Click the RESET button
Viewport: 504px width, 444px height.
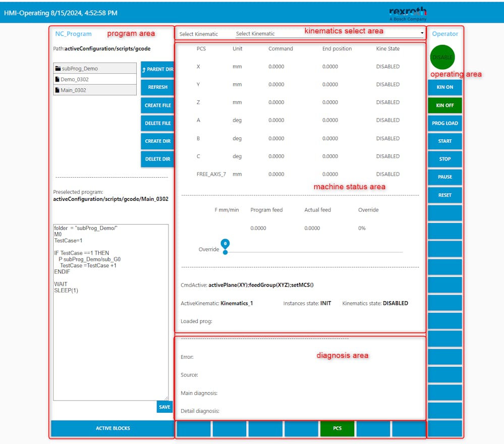[x=445, y=195]
